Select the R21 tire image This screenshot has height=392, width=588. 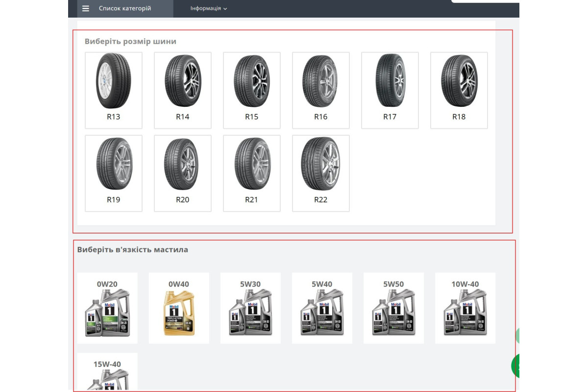(x=252, y=164)
